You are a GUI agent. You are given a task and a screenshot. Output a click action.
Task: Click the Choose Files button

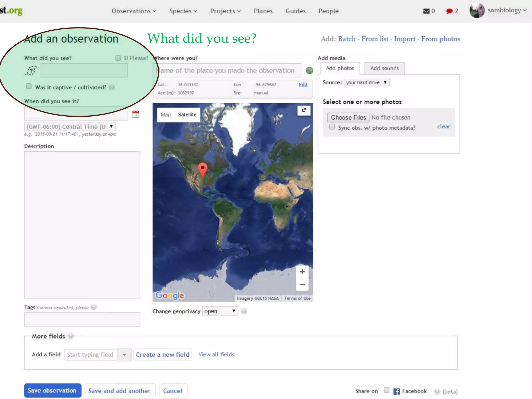[x=348, y=117]
